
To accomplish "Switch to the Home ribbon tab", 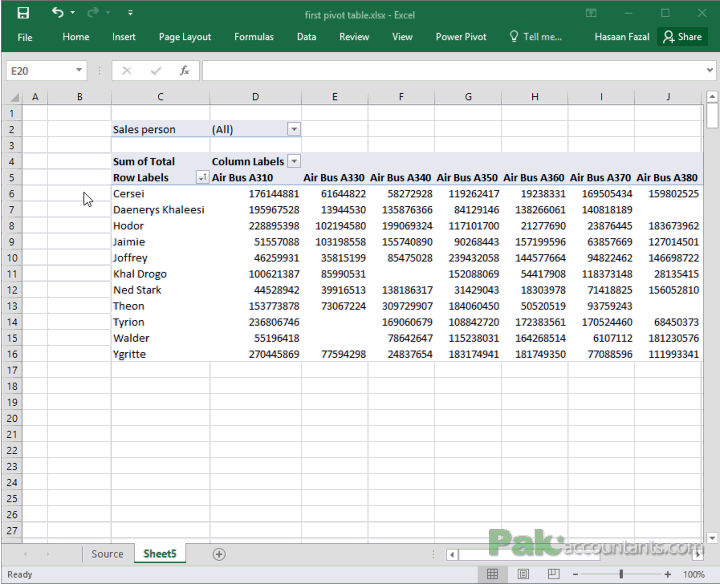I will tap(76, 37).
